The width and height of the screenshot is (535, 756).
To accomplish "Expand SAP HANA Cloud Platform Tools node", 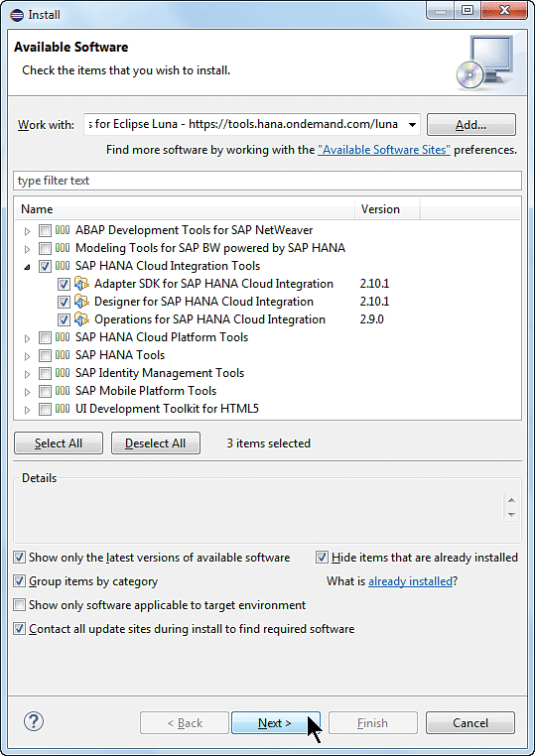I will point(28,338).
